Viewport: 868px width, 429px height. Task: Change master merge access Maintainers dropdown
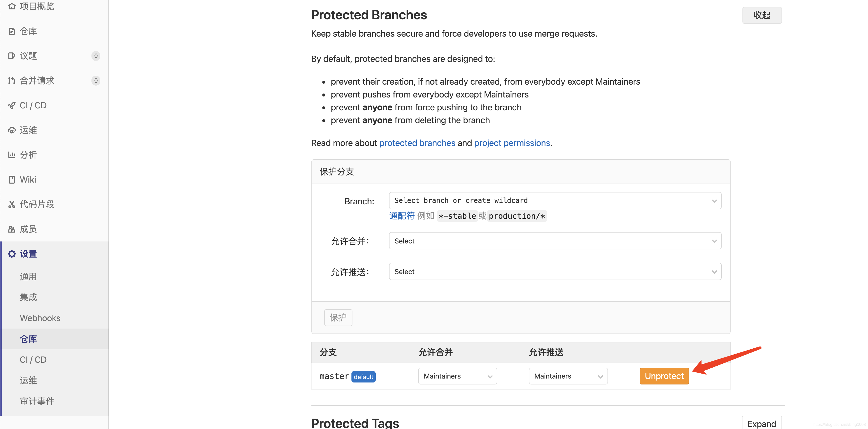[457, 376]
